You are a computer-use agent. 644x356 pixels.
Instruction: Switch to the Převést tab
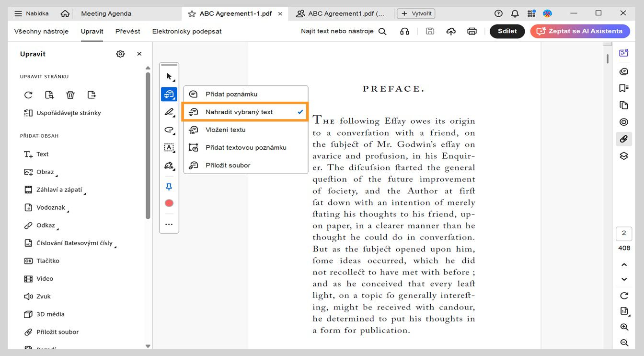(x=127, y=31)
